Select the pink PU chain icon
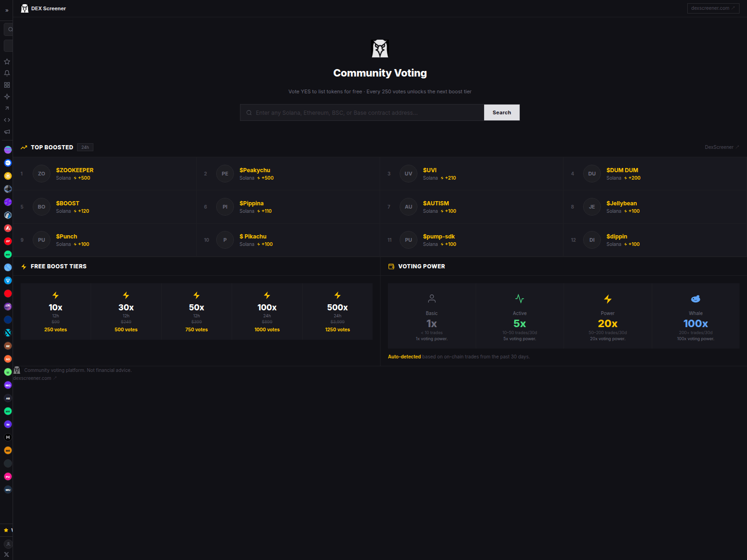The image size is (747, 560). click(x=8, y=476)
